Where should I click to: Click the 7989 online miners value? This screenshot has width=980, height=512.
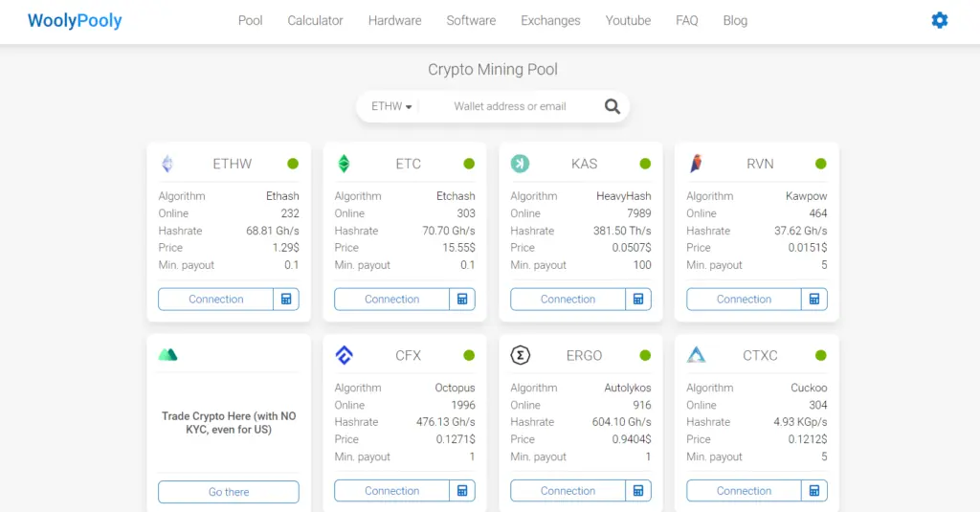tap(638, 213)
